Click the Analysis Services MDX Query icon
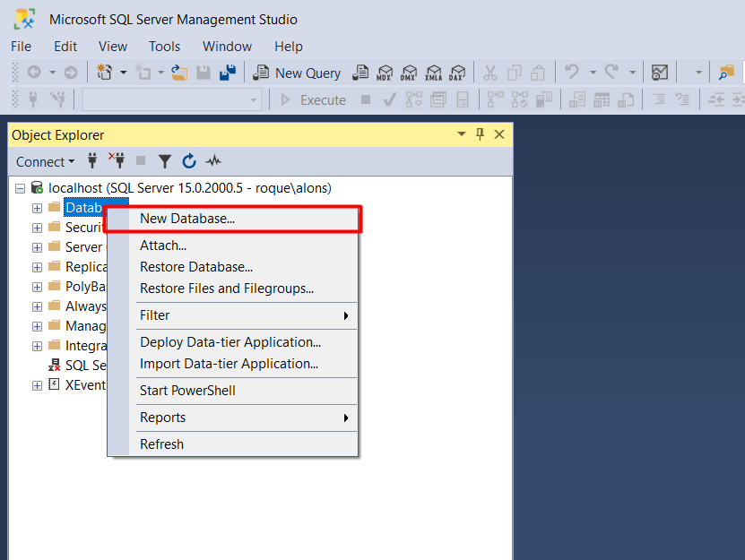The image size is (745, 560). pos(385,73)
